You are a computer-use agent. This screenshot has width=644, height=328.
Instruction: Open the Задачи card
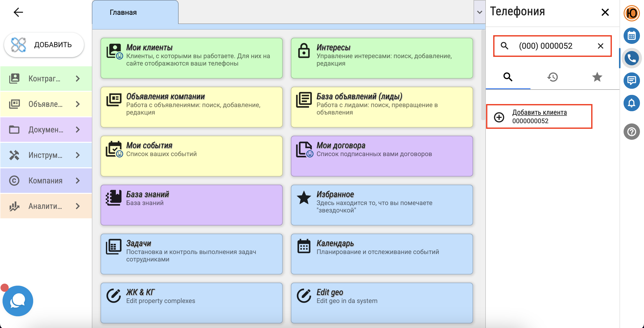coord(191,254)
